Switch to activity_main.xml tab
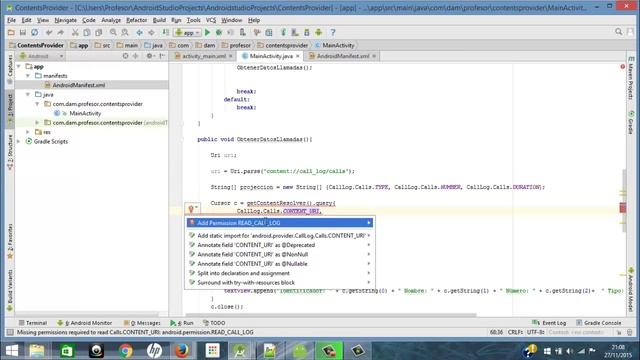This screenshot has height=360, width=640. point(203,56)
